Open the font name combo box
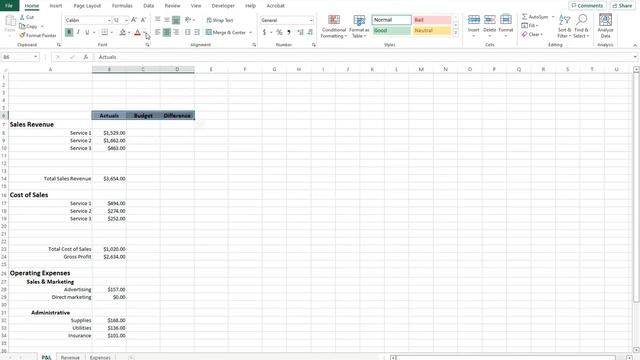640x360 pixels. pos(88,20)
